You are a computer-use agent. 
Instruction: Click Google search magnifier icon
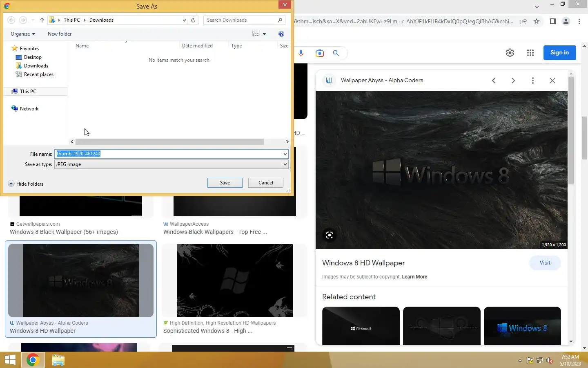point(336,53)
